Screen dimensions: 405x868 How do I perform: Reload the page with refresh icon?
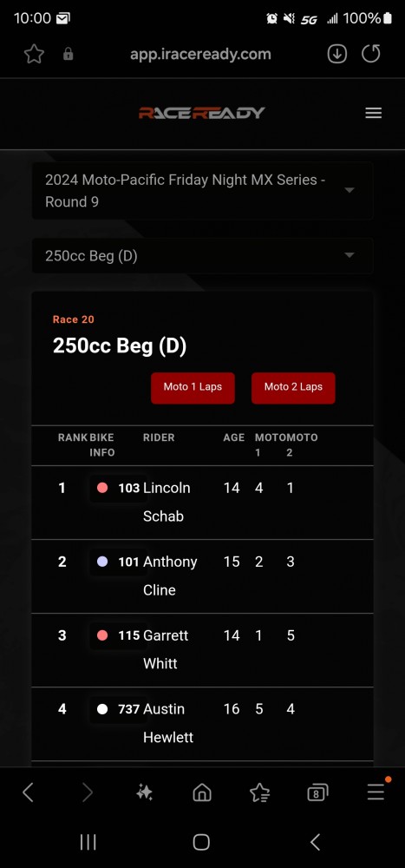[370, 54]
